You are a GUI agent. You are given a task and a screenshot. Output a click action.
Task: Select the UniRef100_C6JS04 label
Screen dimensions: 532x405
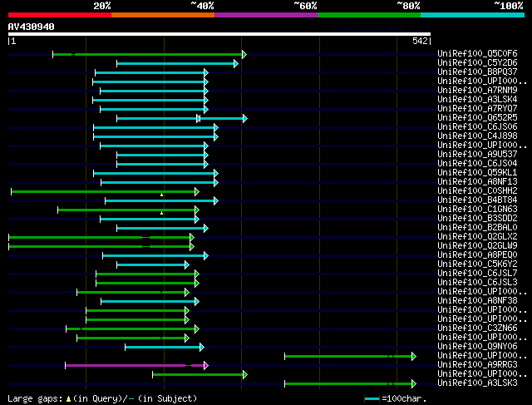pos(477,164)
